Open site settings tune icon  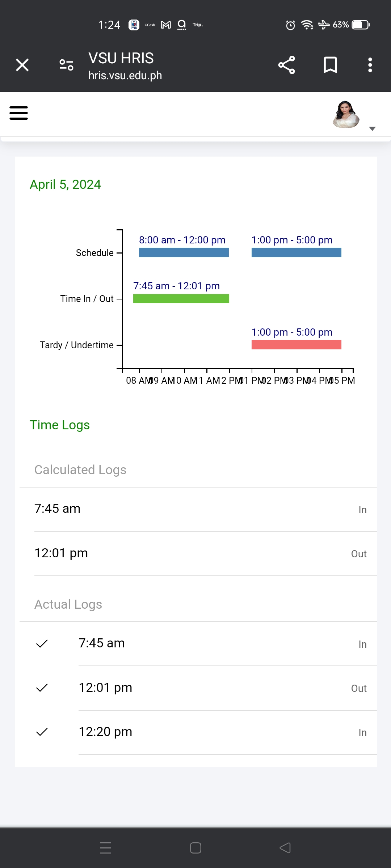66,65
